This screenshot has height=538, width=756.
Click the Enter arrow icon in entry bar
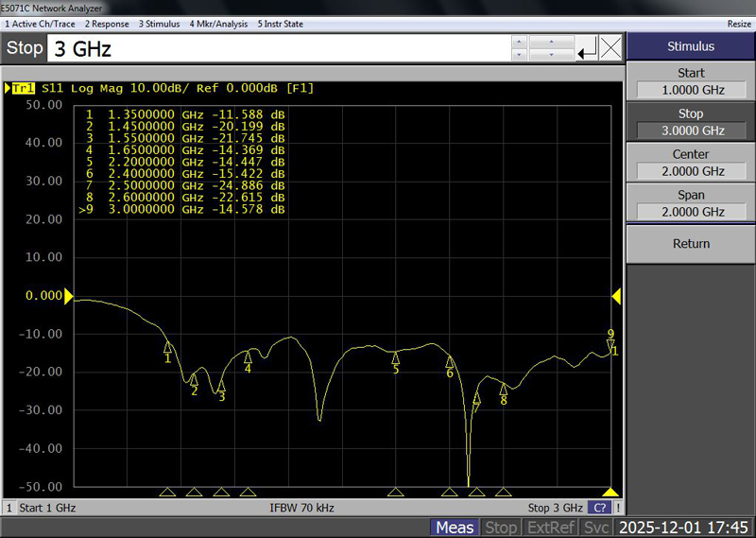588,48
